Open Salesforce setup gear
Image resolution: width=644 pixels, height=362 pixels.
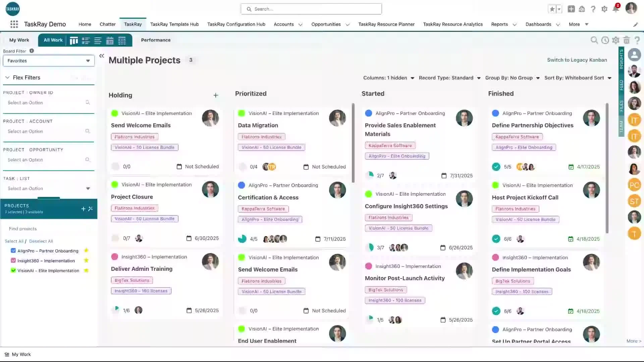click(604, 9)
